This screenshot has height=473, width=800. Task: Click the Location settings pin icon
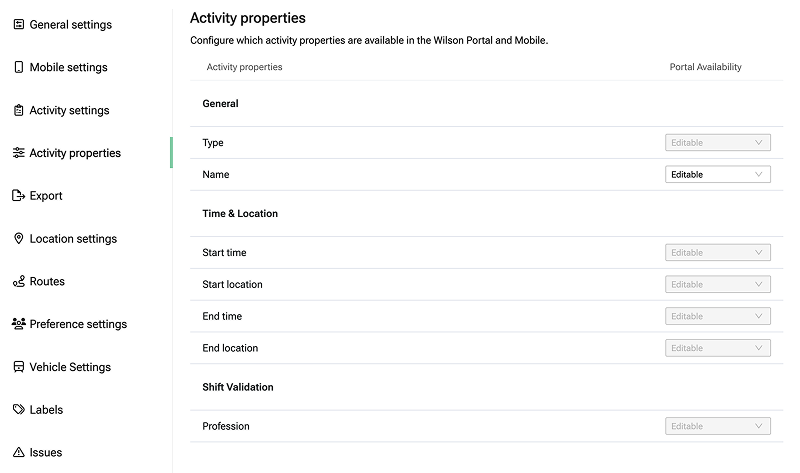[18, 239]
